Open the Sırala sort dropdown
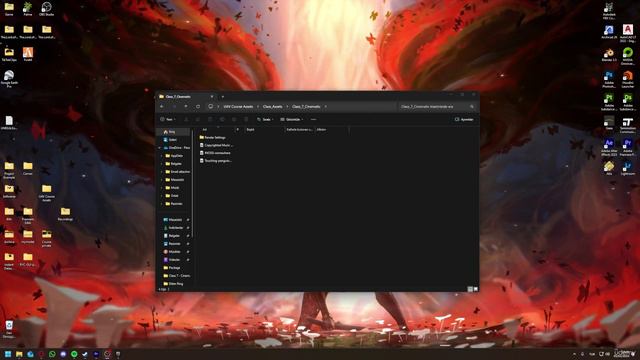Screen dimensions: 640x360 point(265,120)
